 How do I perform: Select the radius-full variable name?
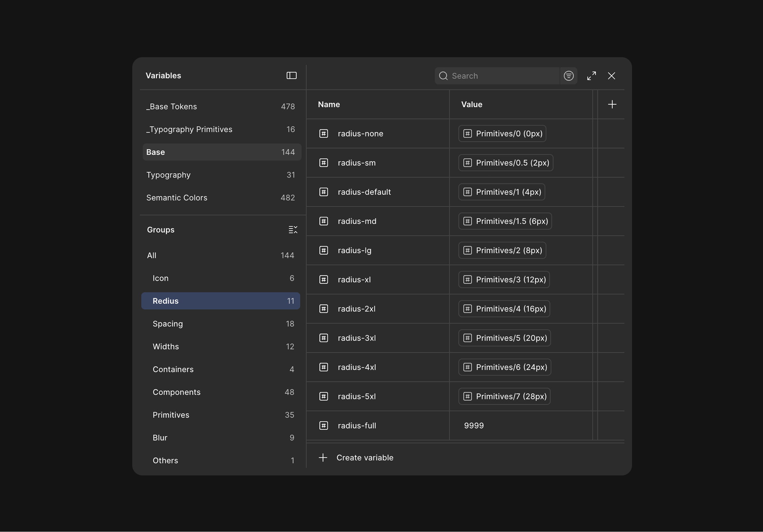click(357, 426)
